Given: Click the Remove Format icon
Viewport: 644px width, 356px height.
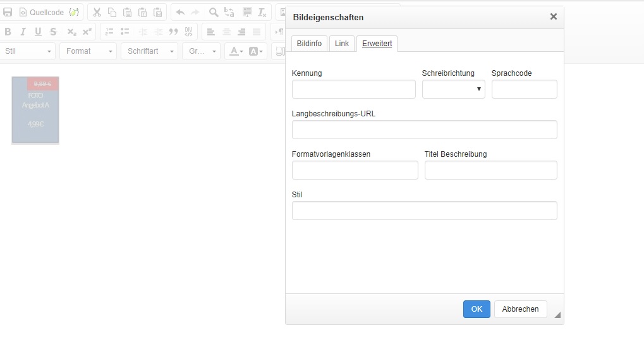Looking at the screenshot, I should tap(262, 12).
